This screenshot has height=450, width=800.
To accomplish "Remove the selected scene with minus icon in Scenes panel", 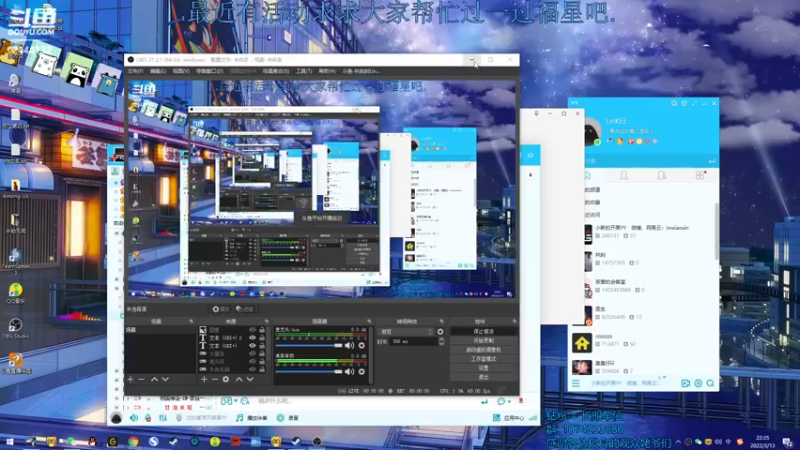I will pyautogui.click(x=141, y=380).
